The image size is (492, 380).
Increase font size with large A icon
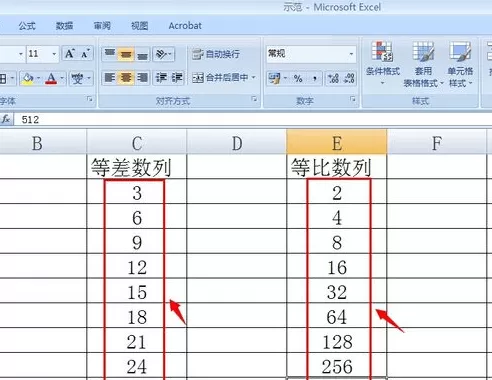coord(70,54)
